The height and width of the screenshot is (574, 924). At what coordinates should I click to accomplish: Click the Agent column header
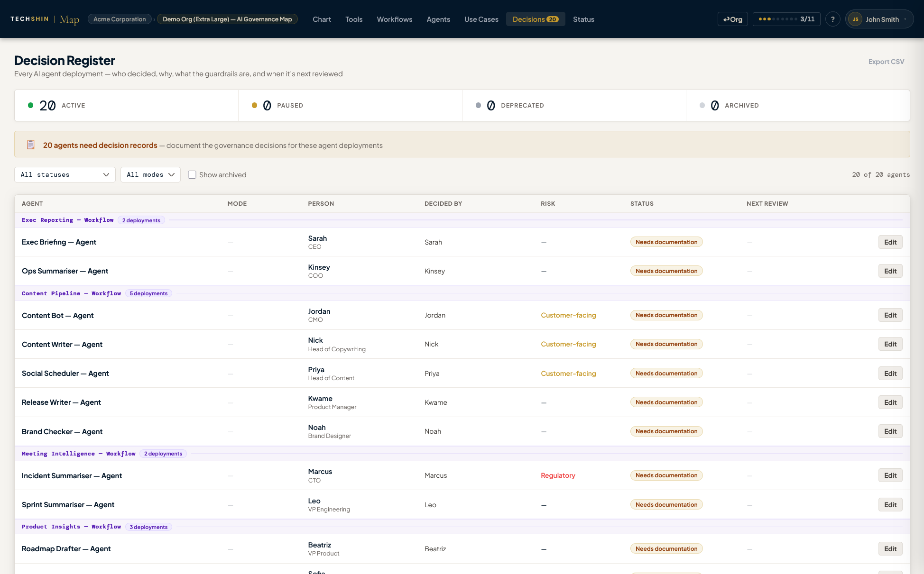click(32, 203)
